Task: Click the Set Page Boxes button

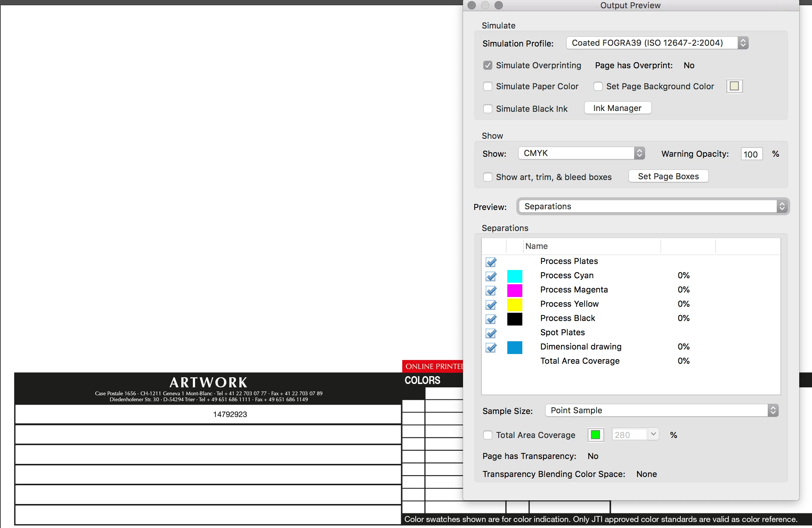Action: tap(668, 177)
